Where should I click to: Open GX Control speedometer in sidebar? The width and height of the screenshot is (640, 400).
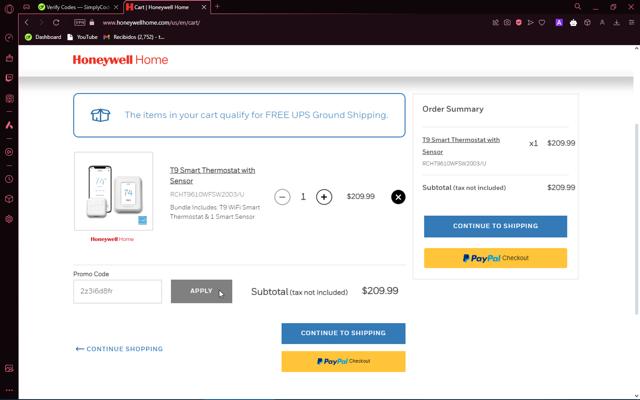(x=9, y=38)
